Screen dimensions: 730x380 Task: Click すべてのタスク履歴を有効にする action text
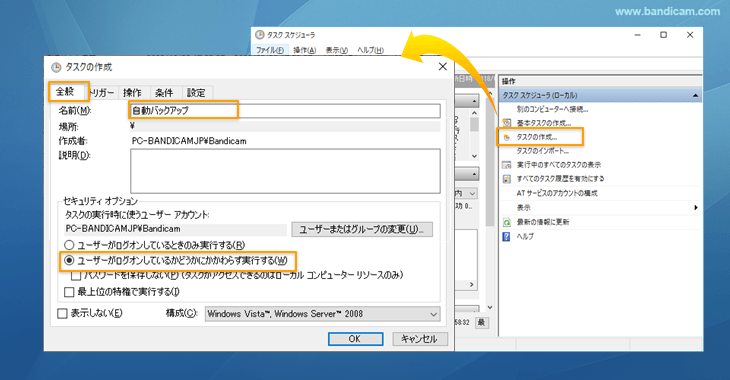(x=561, y=179)
